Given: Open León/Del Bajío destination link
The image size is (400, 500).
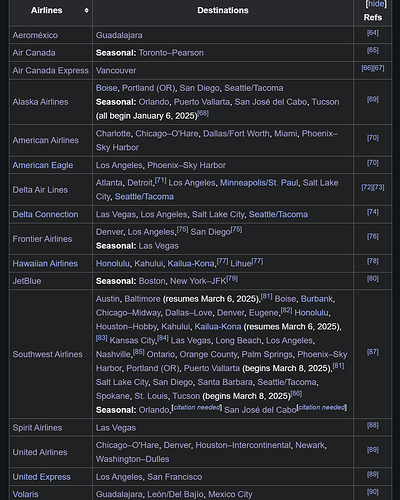Looking at the screenshot, I should 175,494.
